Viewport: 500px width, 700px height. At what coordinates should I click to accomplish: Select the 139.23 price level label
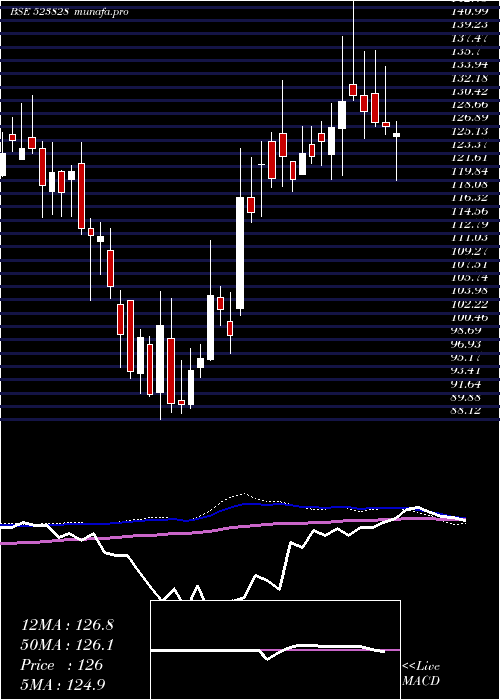click(468, 25)
